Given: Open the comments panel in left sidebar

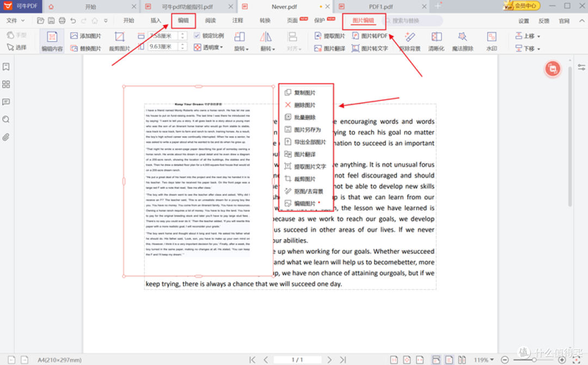Looking at the screenshot, I should [x=6, y=102].
